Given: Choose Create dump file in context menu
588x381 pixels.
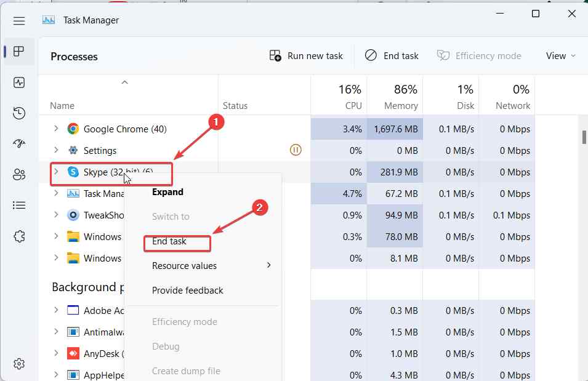Looking at the screenshot, I should pos(186,371).
